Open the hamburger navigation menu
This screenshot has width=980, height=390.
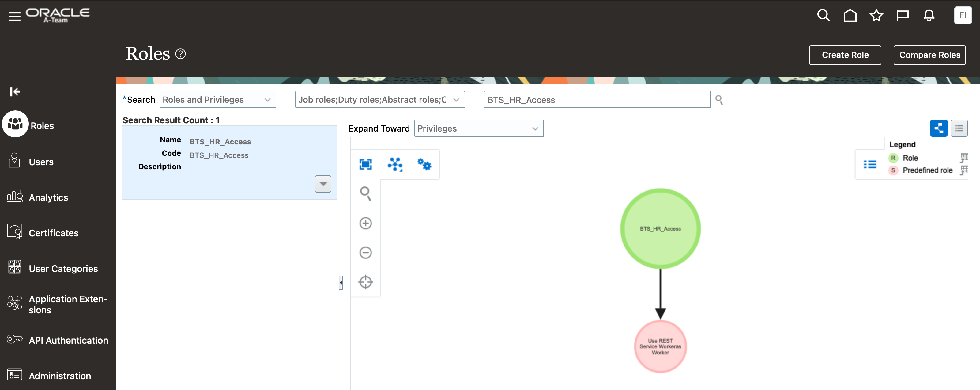click(14, 16)
